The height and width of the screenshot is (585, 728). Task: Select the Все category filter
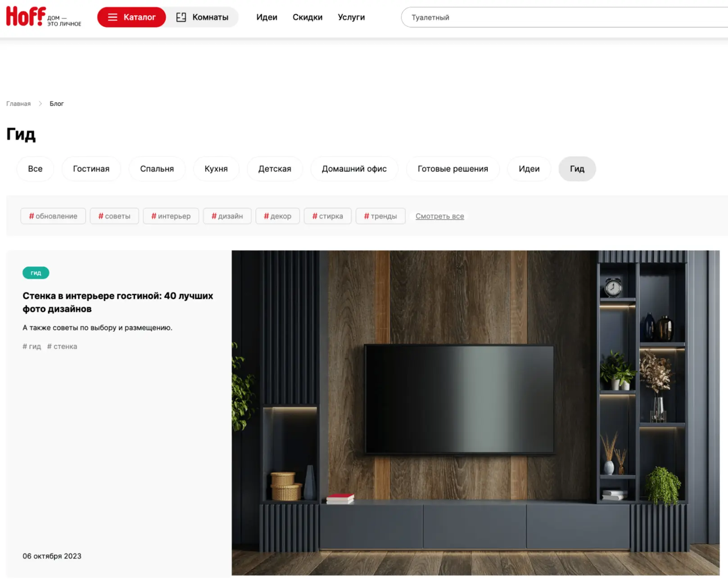[35, 169]
